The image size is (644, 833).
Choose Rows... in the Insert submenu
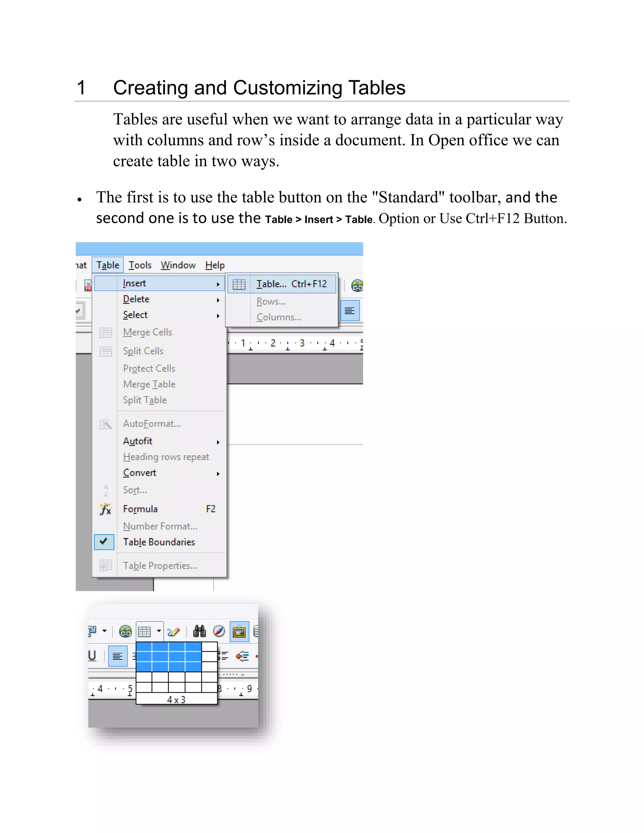[271, 301]
